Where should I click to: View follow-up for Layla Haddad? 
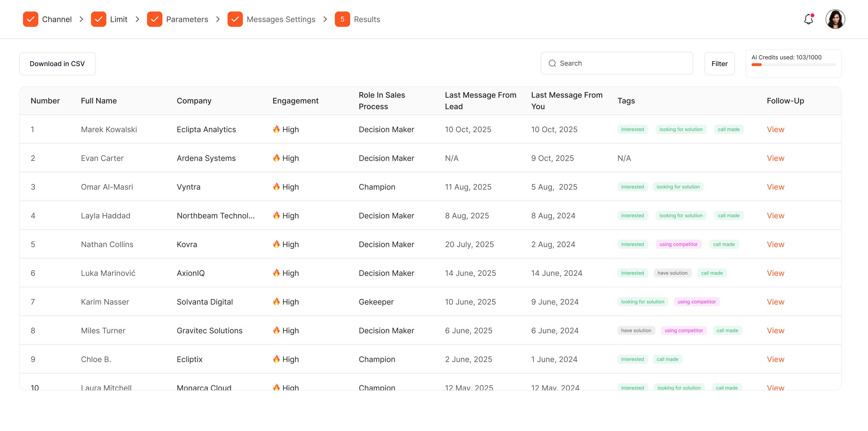[x=775, y=215]
